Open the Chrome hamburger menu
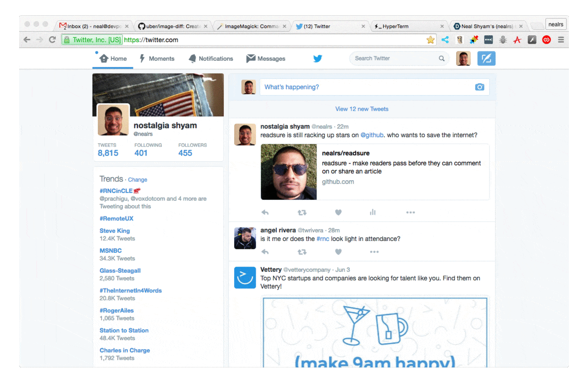The width and height of the screenshot is (588, 390). [561, 40]
